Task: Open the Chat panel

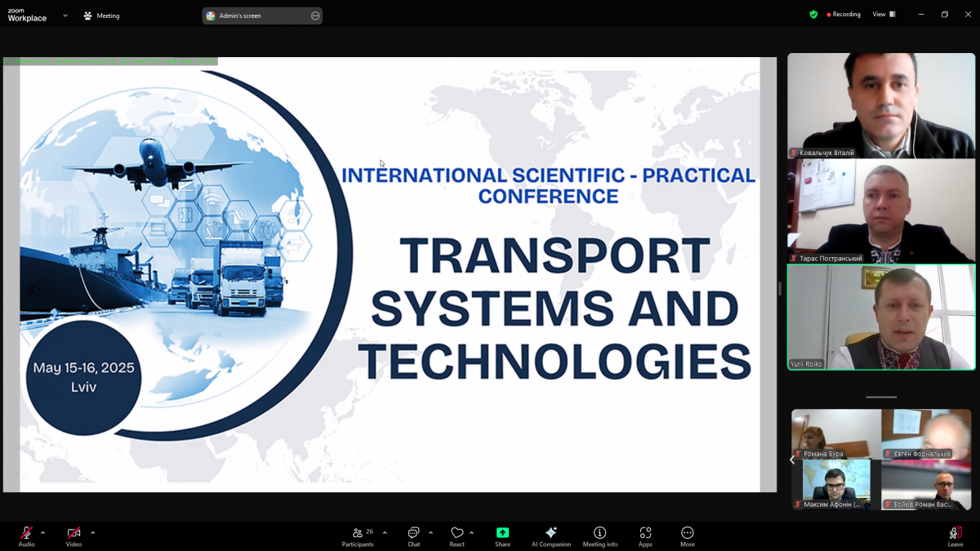Action: 413,536
